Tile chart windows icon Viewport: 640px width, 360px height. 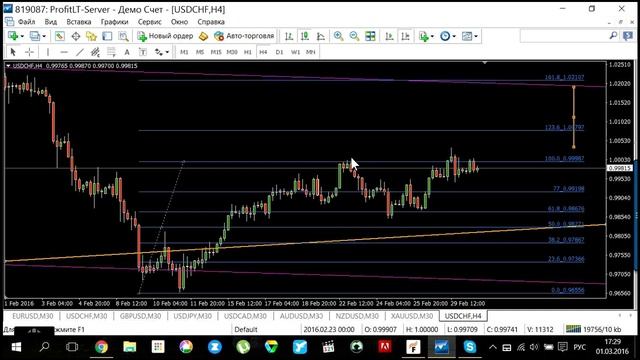[x=370, y=36]
